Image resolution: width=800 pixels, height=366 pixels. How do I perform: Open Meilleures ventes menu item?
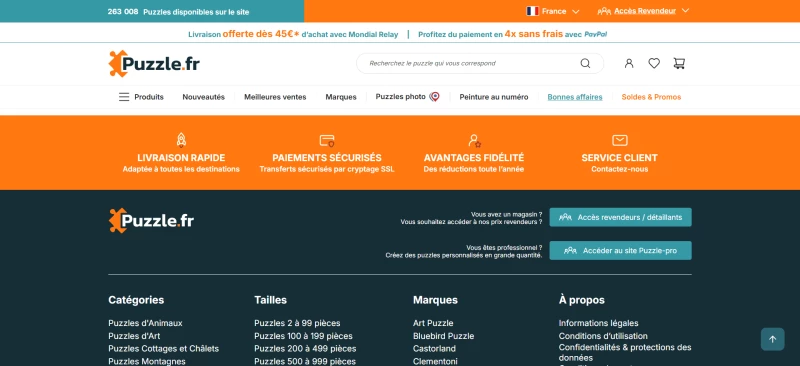tap(275, 97)
